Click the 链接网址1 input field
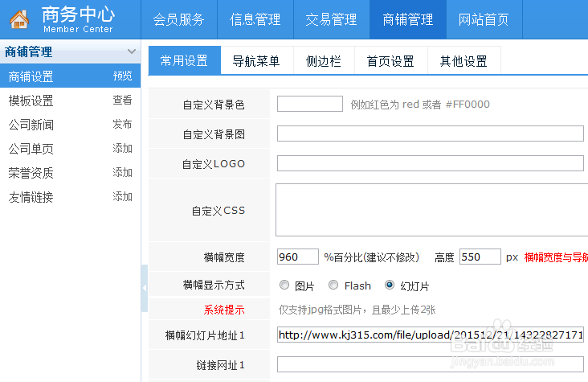Screen dimensions: 588x382 click(430, 364)
